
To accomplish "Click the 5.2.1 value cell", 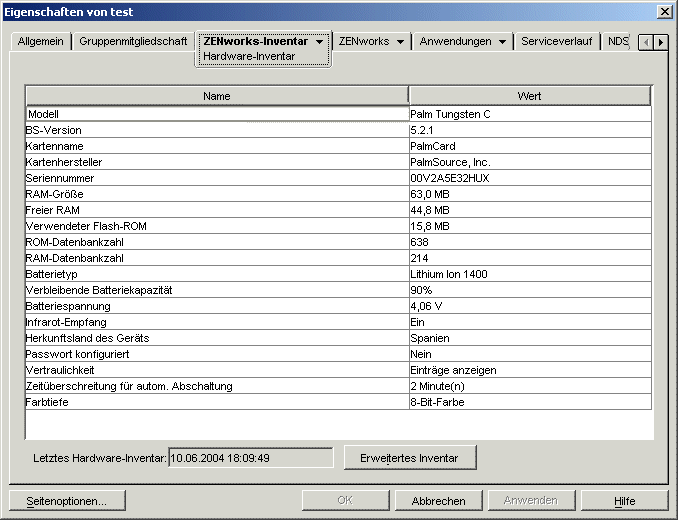I will [x=530, y=130].
